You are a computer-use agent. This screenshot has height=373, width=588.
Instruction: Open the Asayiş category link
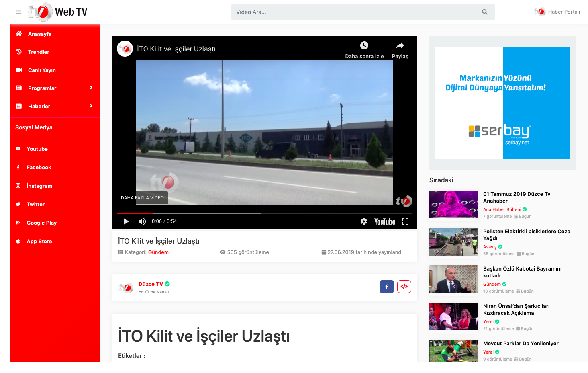pos(490,247)
